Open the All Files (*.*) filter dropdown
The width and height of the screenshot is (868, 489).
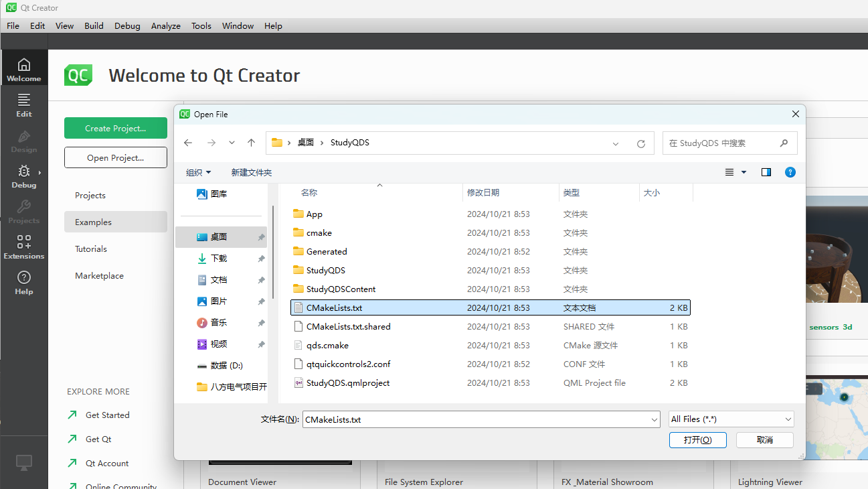point(731,419)
